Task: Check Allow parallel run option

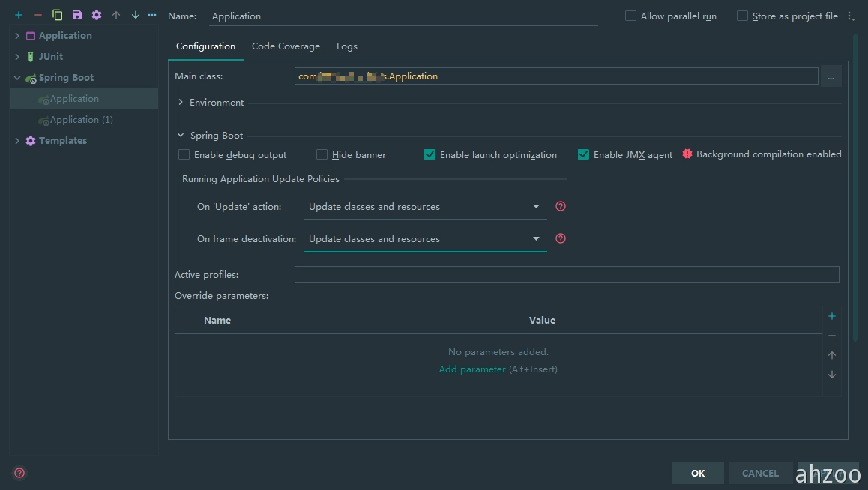Action: [x=630, y=16]
